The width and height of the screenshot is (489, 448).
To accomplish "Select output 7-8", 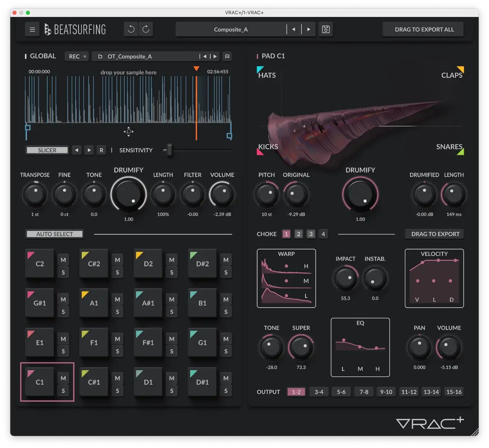I will [x=364, y=392].
